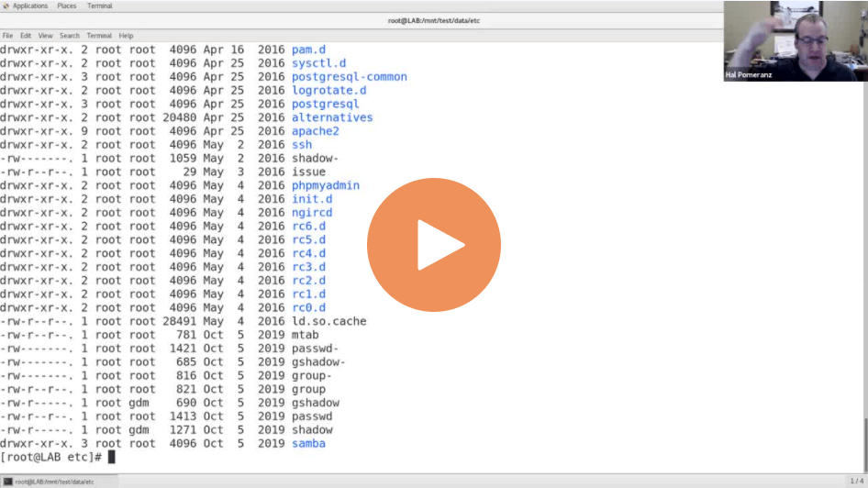Open the terminal File menu
Screen dimensions: 868x488
point(7,36)
